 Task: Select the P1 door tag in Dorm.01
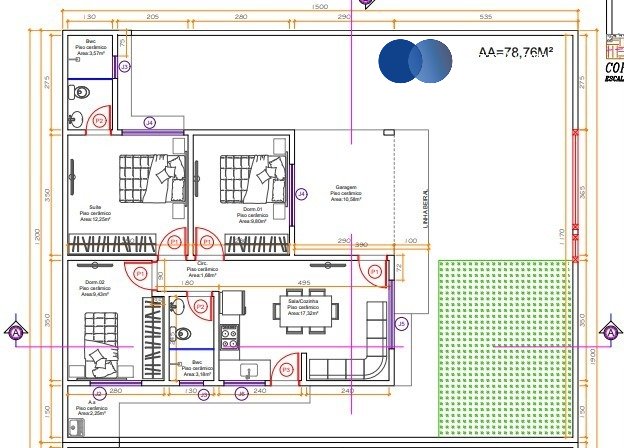pyautogui.click(x=207, y=242)
